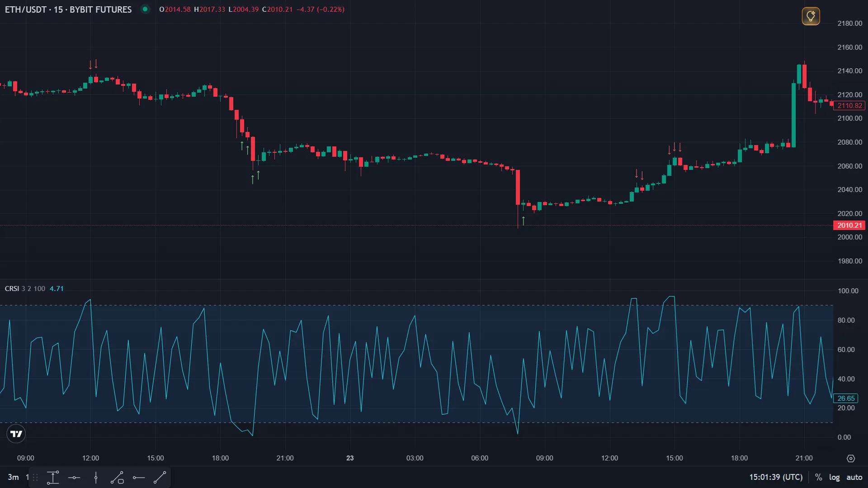Select the trend line drawing tool

tap(160, 478)
